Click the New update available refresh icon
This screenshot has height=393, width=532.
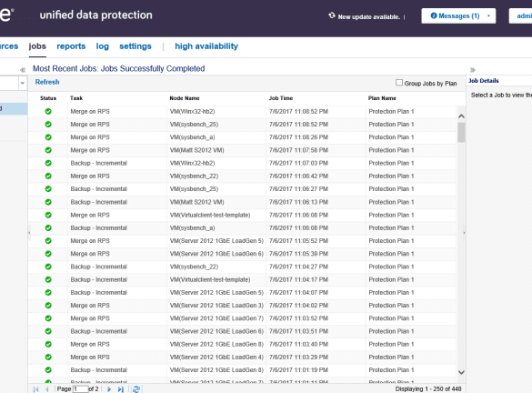332,15
